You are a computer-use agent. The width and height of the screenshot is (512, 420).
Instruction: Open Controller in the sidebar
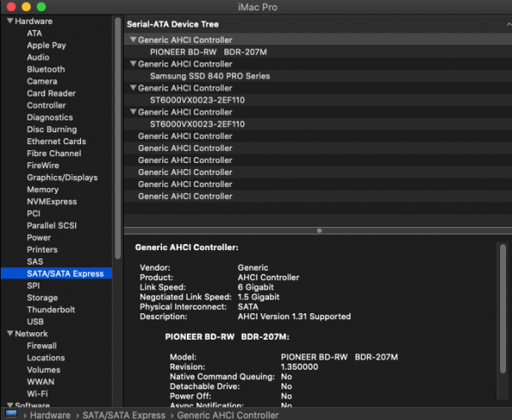46,105
